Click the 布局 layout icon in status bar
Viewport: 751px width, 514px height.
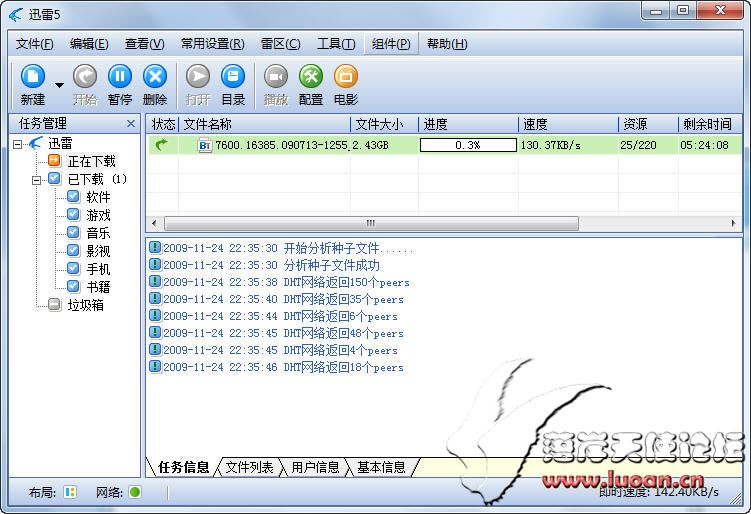[x=70, y=492]
